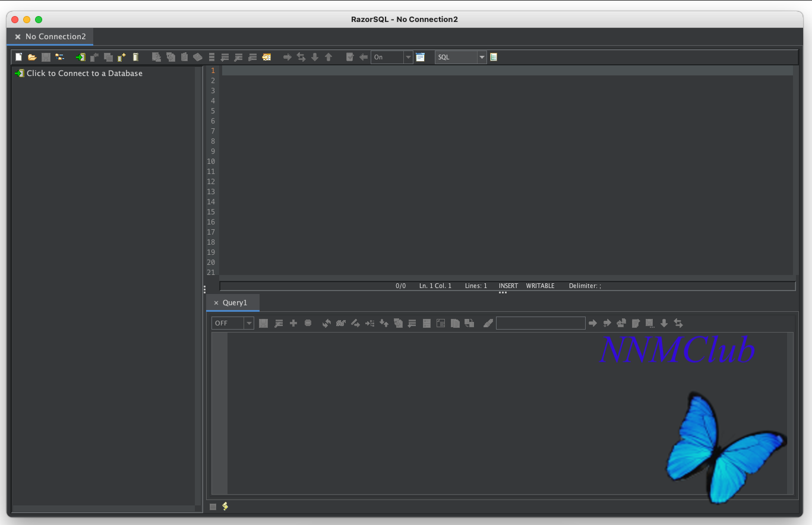The image size is (812, 525).
Task: Click the INSERT mode status text
Action: [508, 286]
